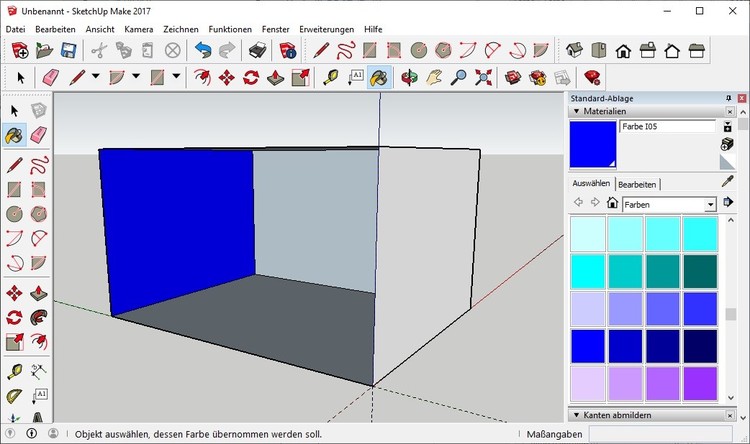Screen dimensions: 750x444
Task: Select the Eraser tool in left toolbar
Action: tap(39, 135)
